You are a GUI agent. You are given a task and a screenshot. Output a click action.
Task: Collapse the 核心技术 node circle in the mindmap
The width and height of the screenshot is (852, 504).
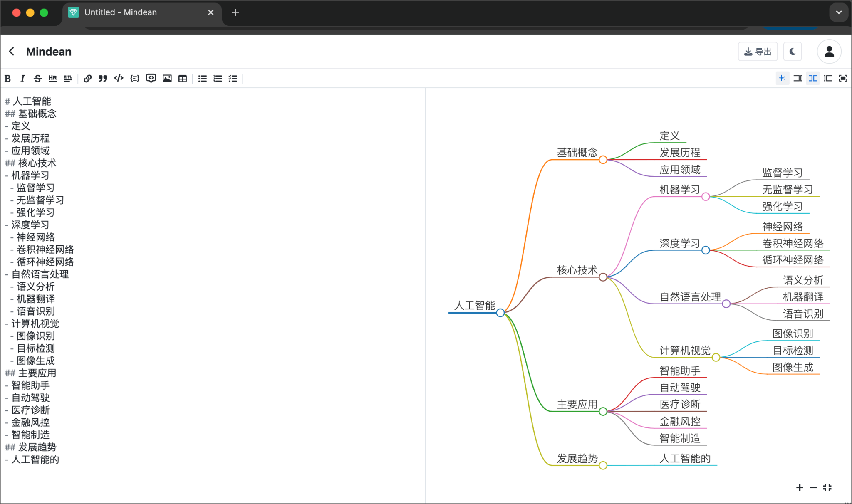[x=603, y=277]
